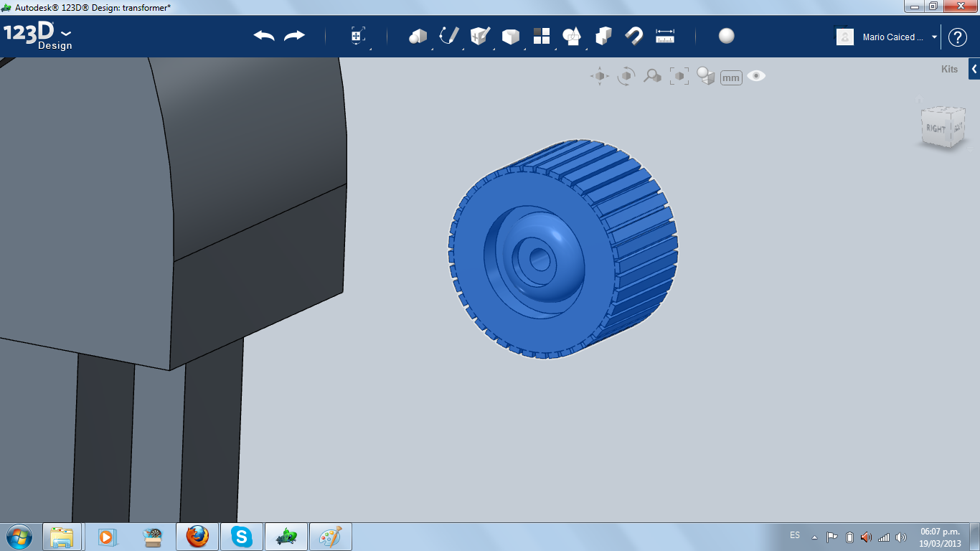Open Paint from the taskbar
This screenshot has height=551, width=980.
(x=330, y=537)
